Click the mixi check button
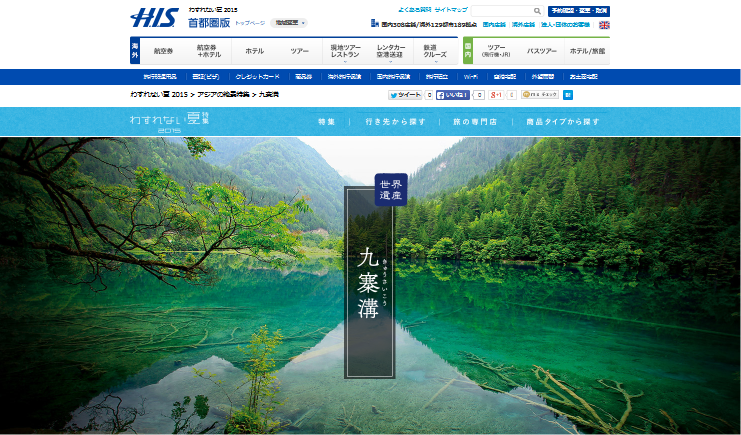This screenshot has height=435, width=741. (x=540, y=95)
